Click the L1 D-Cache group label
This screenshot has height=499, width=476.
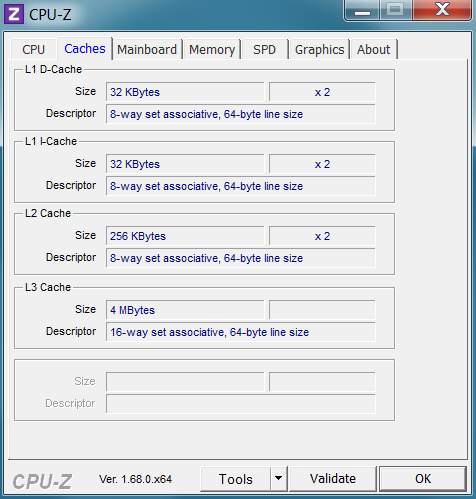click(53, 69)
